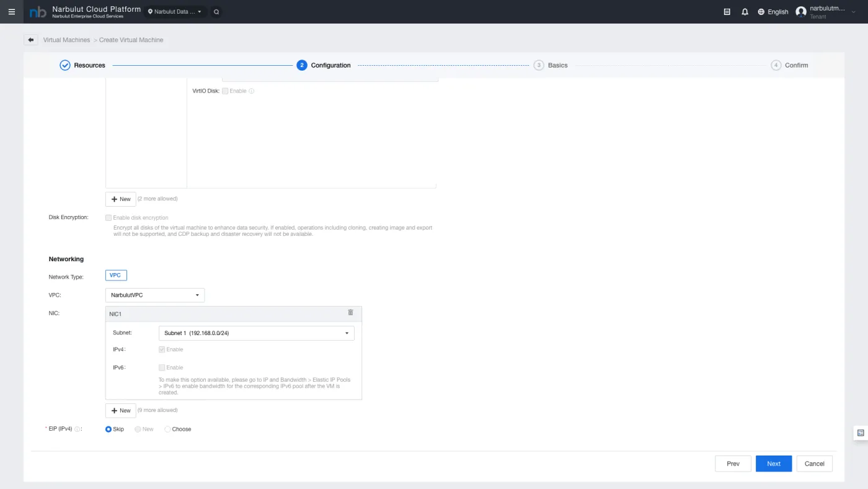Open the search icon in the header
868x489 pixels.
pos(216,12)
